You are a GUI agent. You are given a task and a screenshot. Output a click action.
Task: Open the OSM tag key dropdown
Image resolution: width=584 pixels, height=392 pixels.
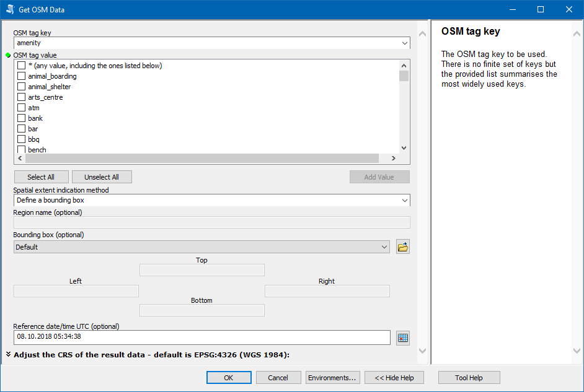(x=404, y=43)
